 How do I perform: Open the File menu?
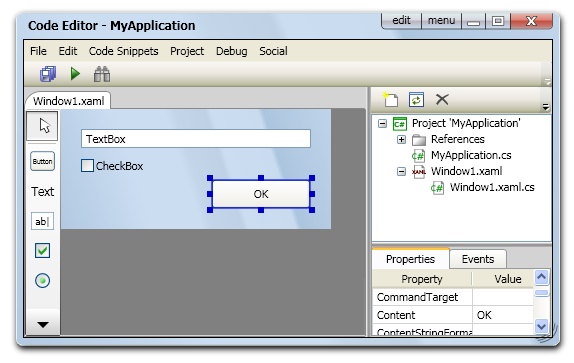coord(38,51)
